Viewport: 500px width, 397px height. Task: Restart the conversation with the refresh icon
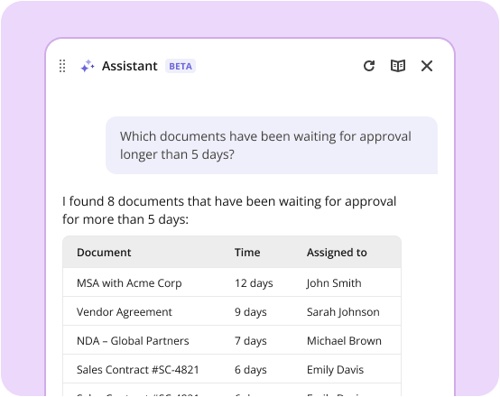point(369,66)
